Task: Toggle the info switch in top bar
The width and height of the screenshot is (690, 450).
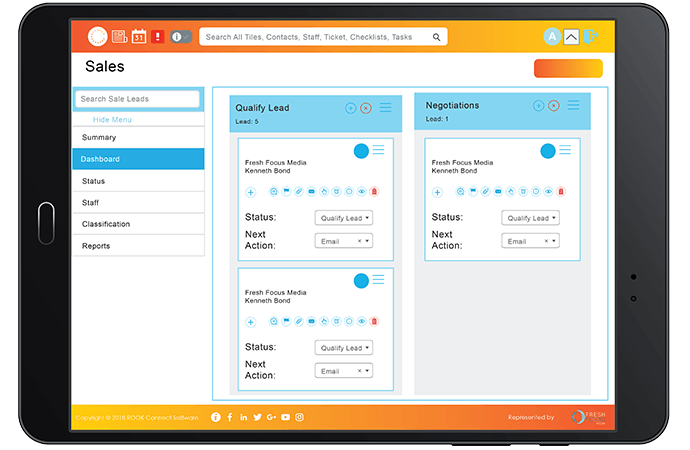Action: pos(181,37)
